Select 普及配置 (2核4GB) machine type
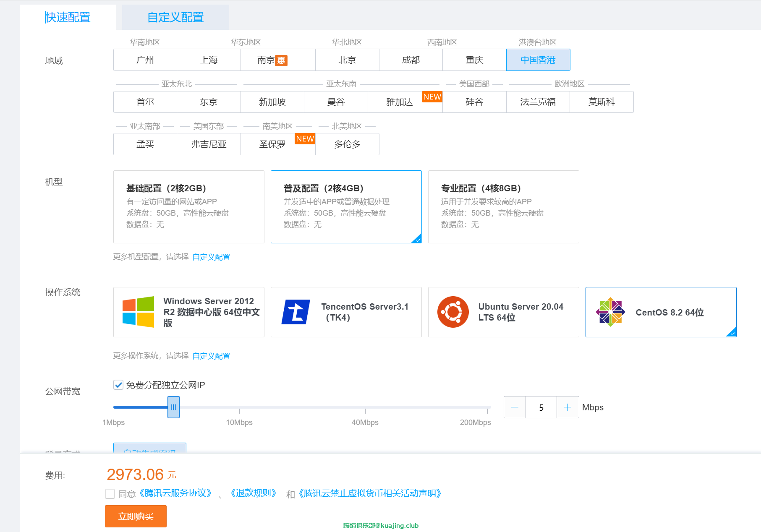 tap(346, 207)
